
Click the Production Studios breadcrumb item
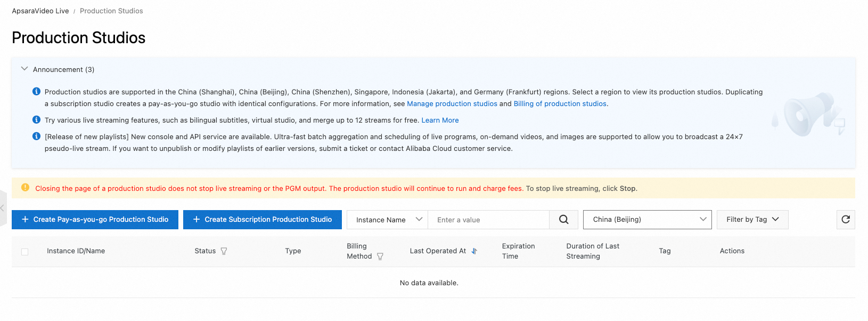[x=111, y=11]
